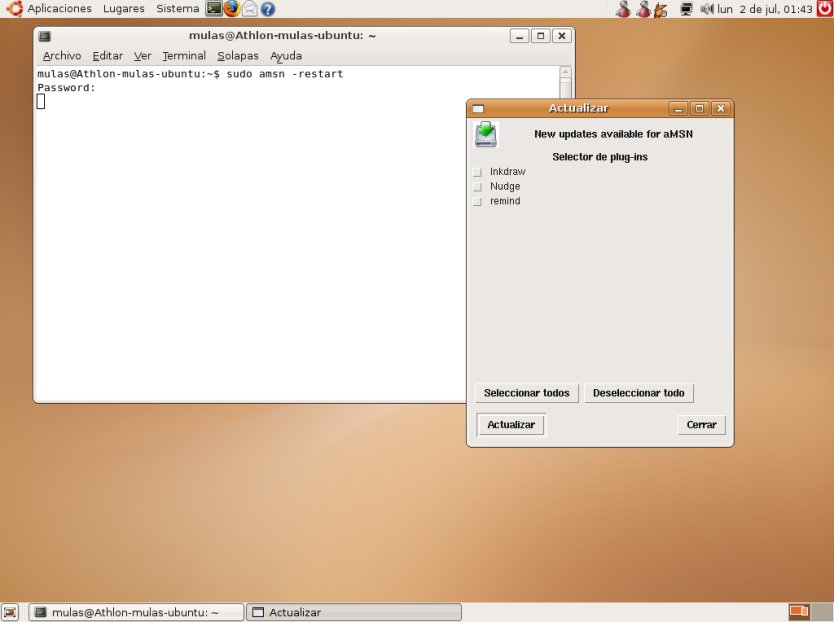Check the Nudge plug-in checkbox
Image resolution: width=834 pixels, height=622 pixels.
478,187
